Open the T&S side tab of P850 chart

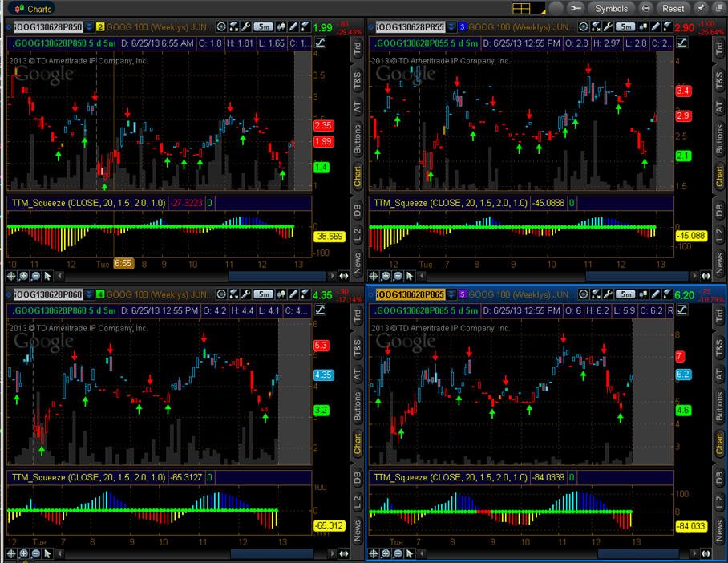357,80
